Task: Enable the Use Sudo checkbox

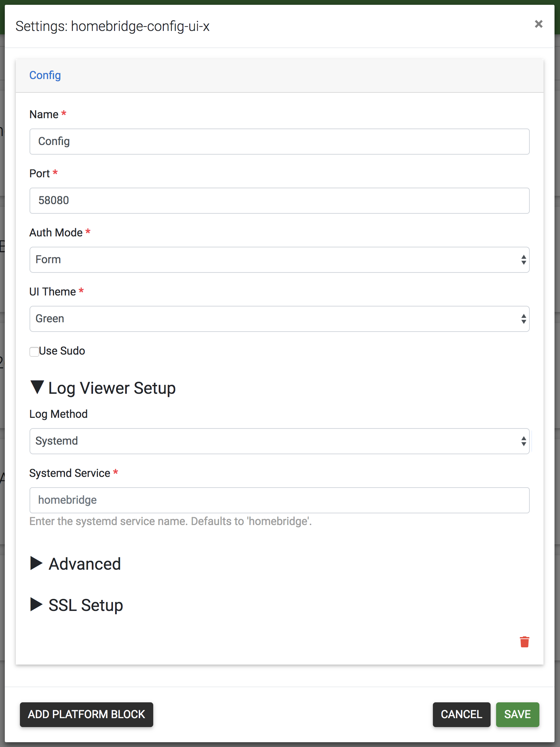Action: 34,351
